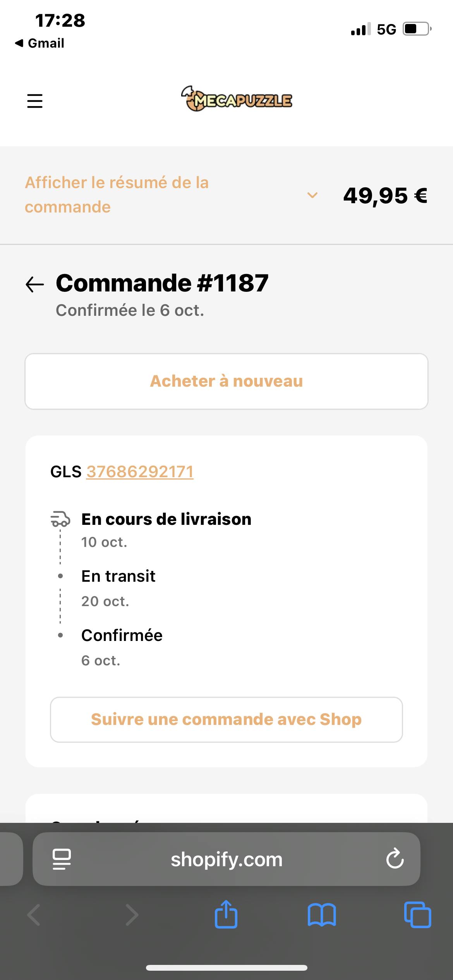Image resolution: width=453 pixels, height=980 pixels.
Task: Tap the Mecapuzzle logo
Action: [x=237, y=99]
